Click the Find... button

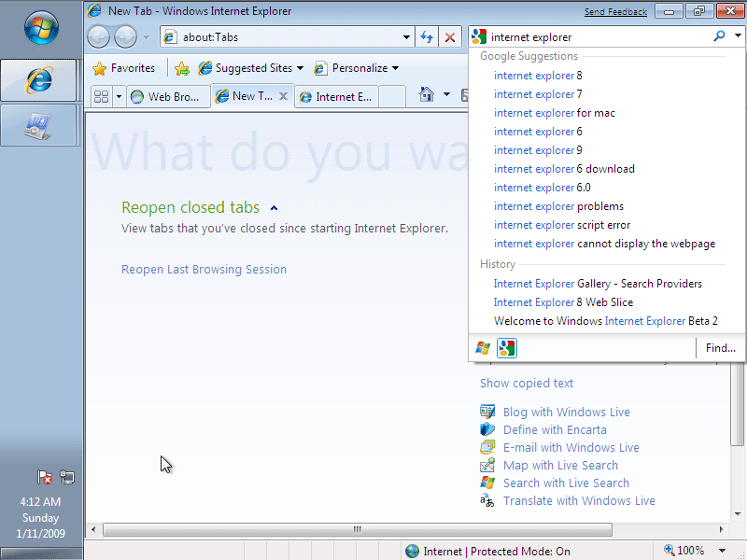(x=720, y=348)
